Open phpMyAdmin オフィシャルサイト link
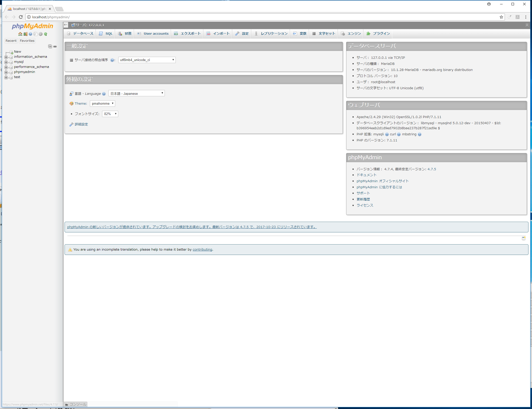This screenshot has height=409, width=532. pos(383,181)
